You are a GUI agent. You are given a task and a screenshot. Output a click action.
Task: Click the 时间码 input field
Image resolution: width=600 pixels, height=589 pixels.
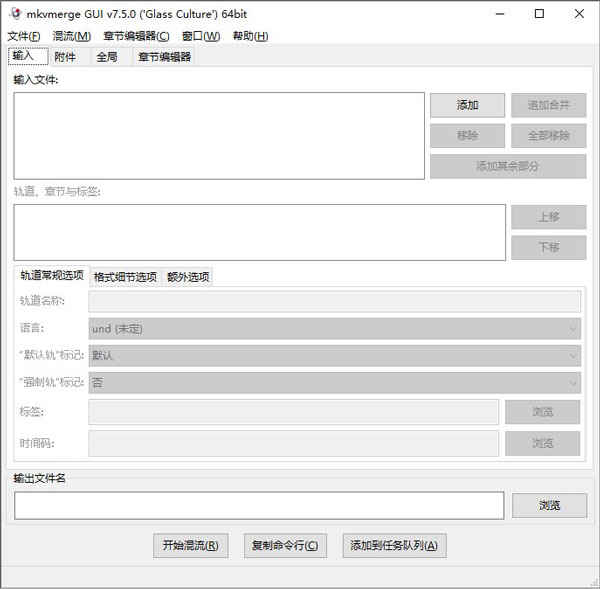(293, 444)
